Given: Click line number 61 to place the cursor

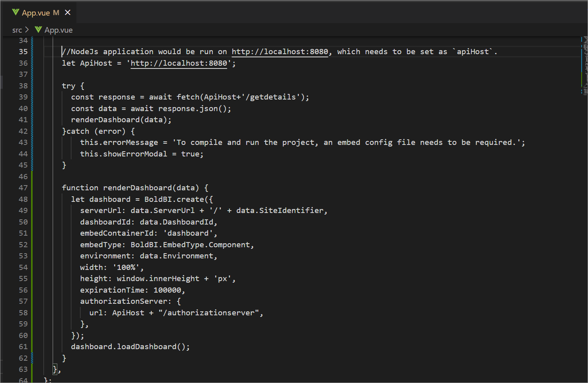Looking at the screenshot, I should click(23, 346).
